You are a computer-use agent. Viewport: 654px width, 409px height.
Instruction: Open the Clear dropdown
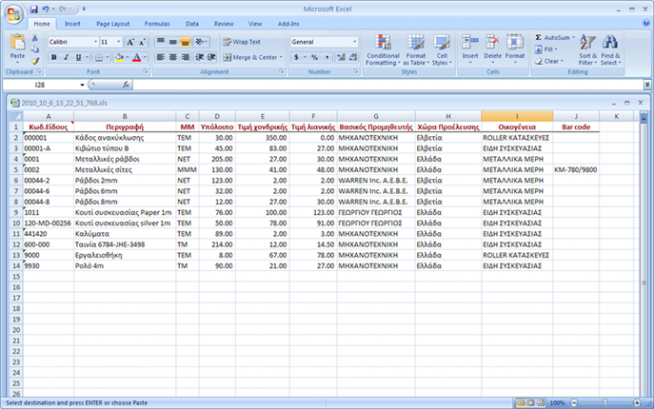point(549,61)
